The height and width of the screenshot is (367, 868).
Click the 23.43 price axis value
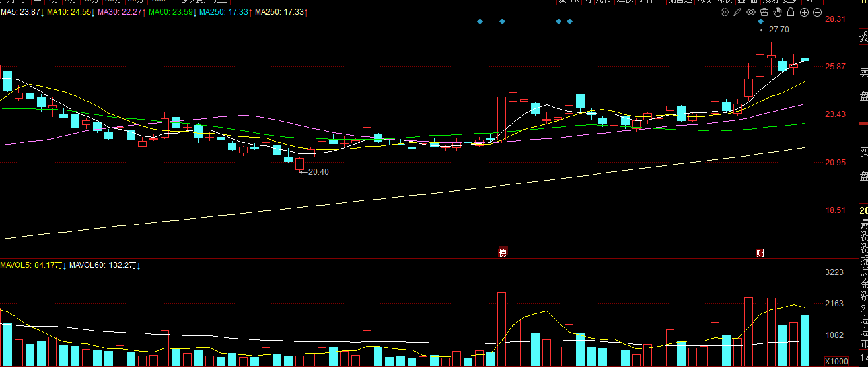[x=836, y=114]
